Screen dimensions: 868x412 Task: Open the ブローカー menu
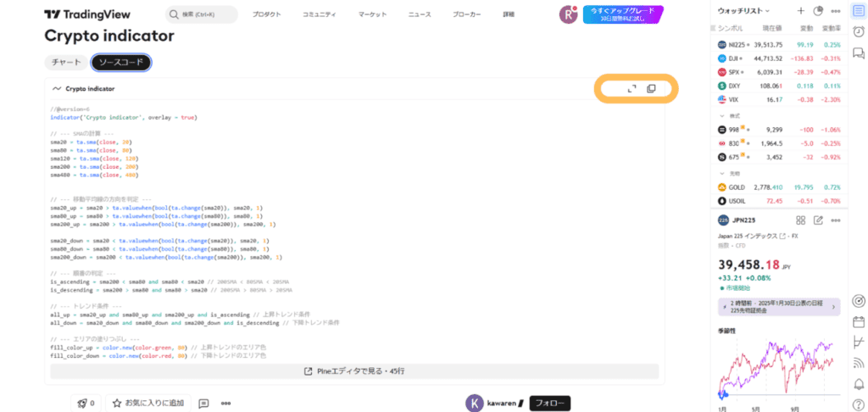coord(467,14)
